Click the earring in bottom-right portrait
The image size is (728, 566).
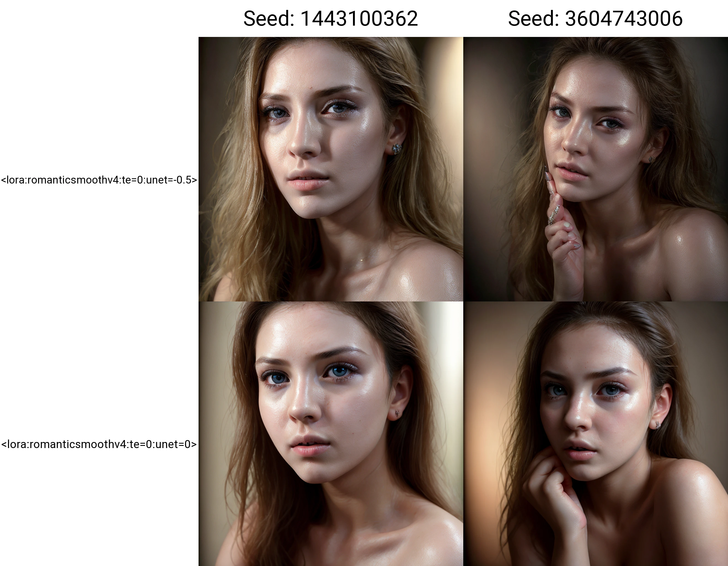(x=658, y=425)
